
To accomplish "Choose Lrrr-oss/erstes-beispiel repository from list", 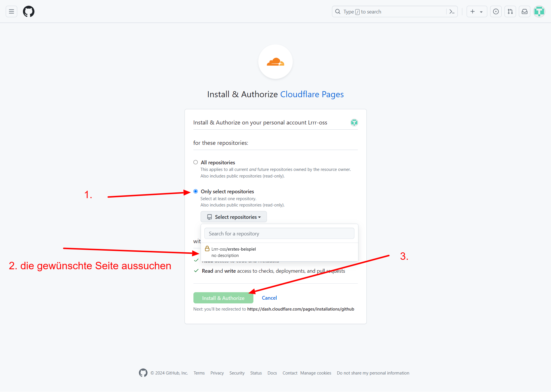I will (x=234, y=252).
